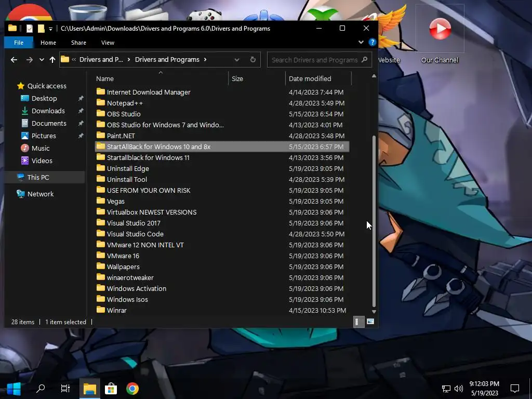Open the File Explorer Help button

pos(372,42)
